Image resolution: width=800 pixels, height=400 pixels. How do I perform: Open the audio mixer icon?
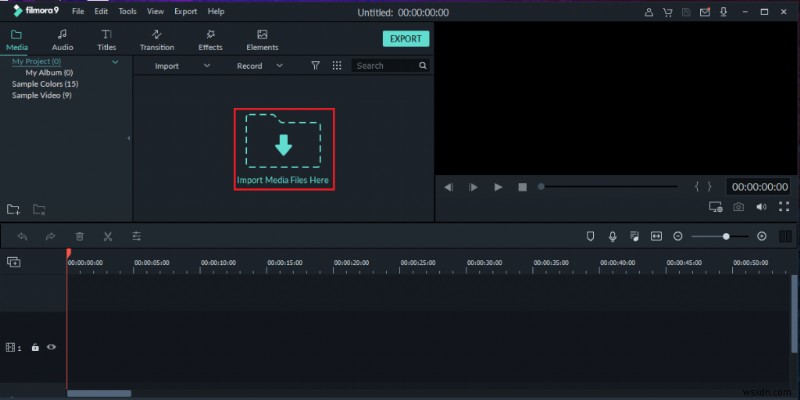click(x=634, y=236)
